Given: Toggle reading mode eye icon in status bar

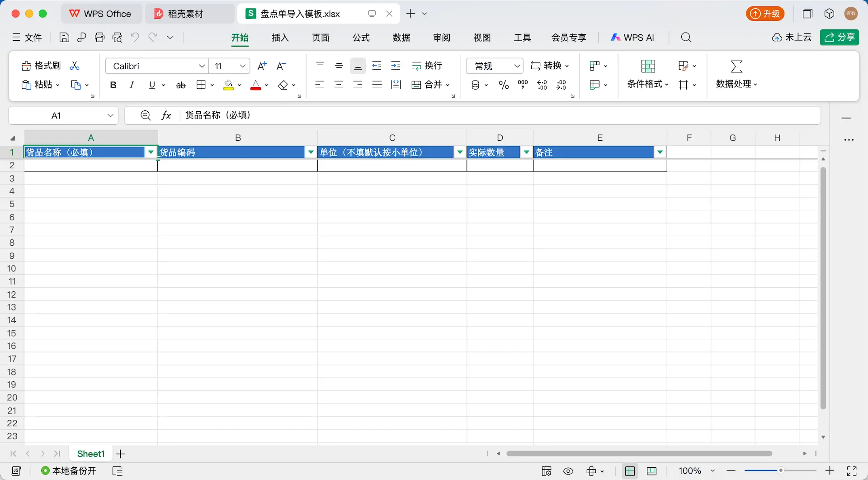Looking at the screenshot, I should click(x=568, y=471).
